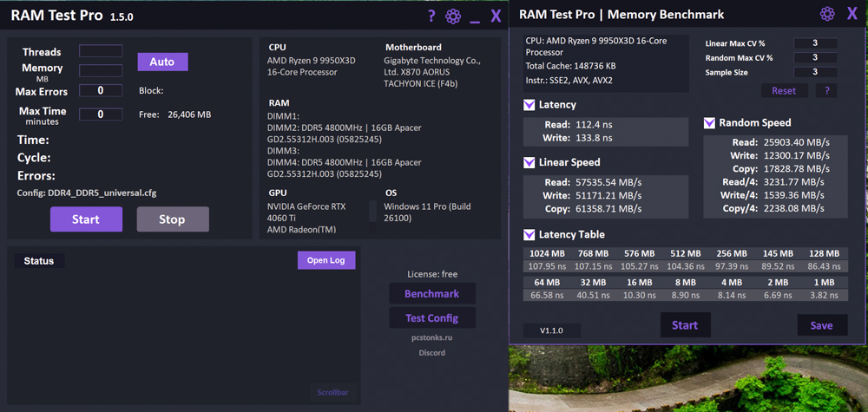Click the Windows 11 Pro OS text

click(x=427, y=213)
